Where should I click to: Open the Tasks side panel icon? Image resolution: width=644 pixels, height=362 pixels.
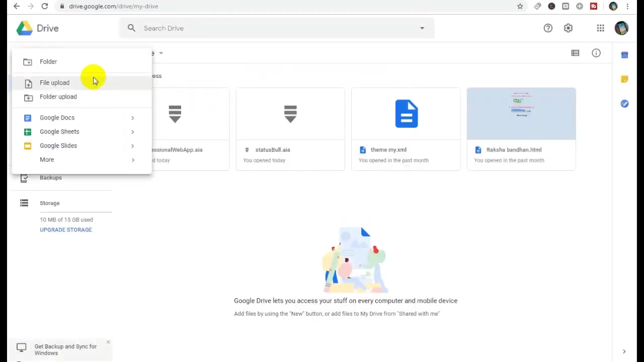pyautogui.click(x=624, y=104)
